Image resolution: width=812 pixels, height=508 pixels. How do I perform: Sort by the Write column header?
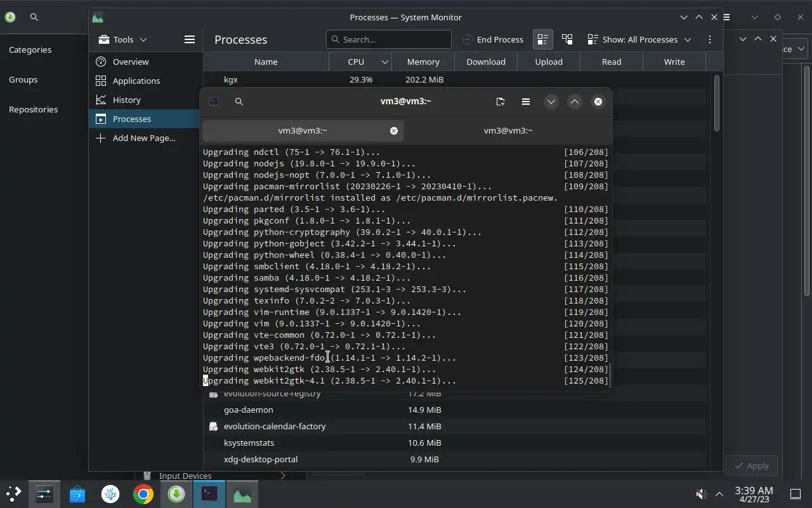coord(674,62)
